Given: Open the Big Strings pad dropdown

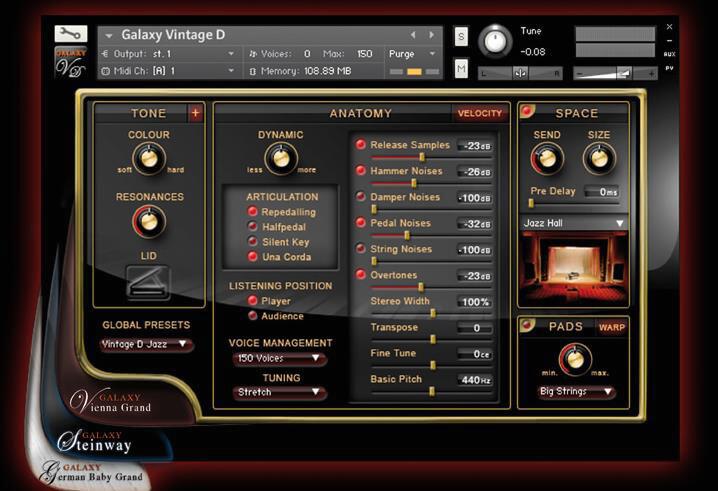Looking at the screenshot, I should pyautogui.click(x=576, y=392).
